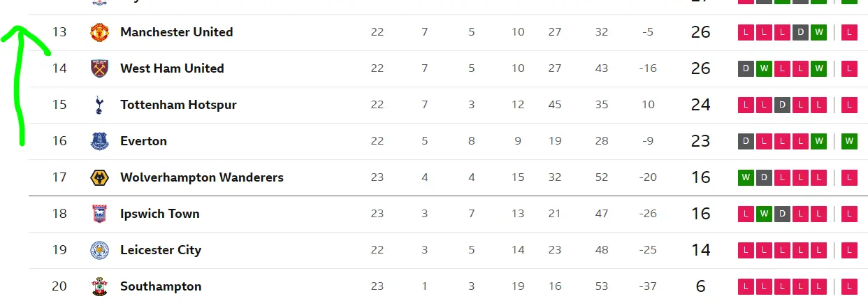Click the Ipswich Town crest icon
Viewport: 868px width, 308px height.
100,214
